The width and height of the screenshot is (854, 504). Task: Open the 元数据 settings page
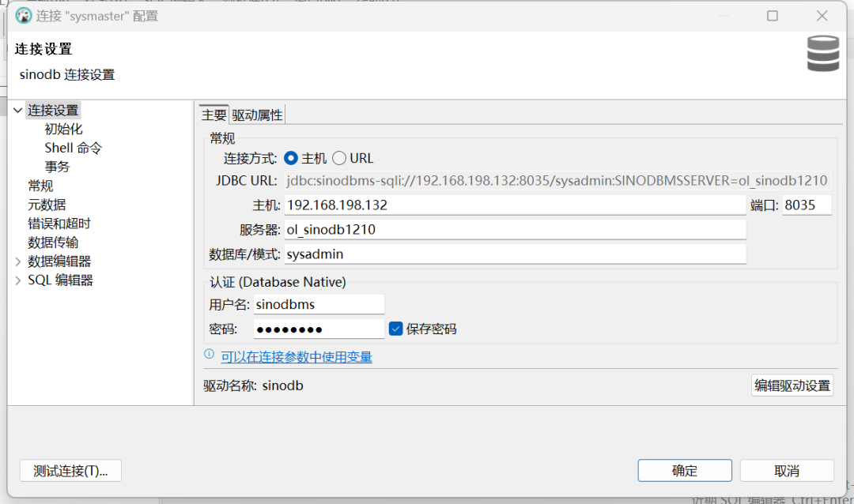click(x=47, y=205)
